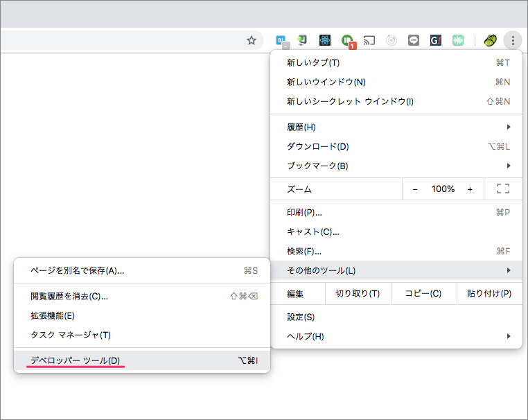
Task: Open 新しいシークレット ウインドウ(I)
Action: (x=396, y=101)
